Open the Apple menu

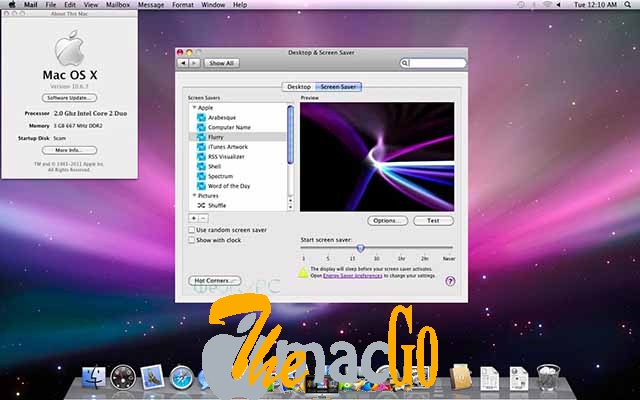pos(12,4)
